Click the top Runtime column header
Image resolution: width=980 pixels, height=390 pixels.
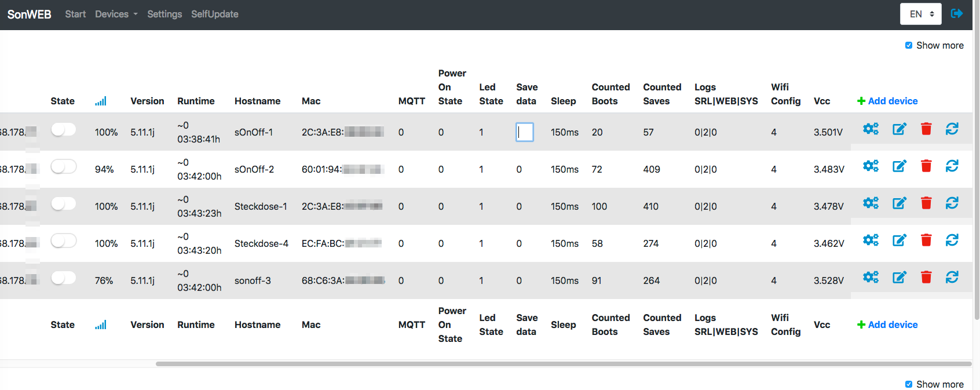tap(196, 101)
